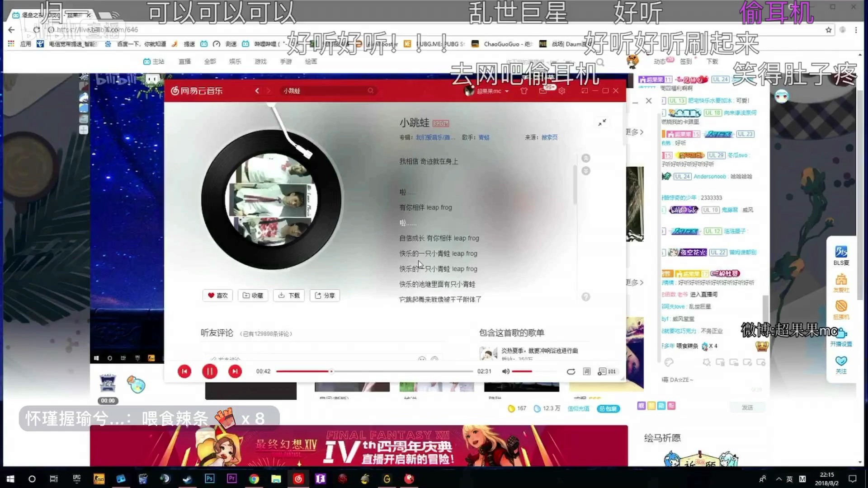The image size is (868, 488).
Task: Open Chrome three-dot menu
Action: [856, 30]
